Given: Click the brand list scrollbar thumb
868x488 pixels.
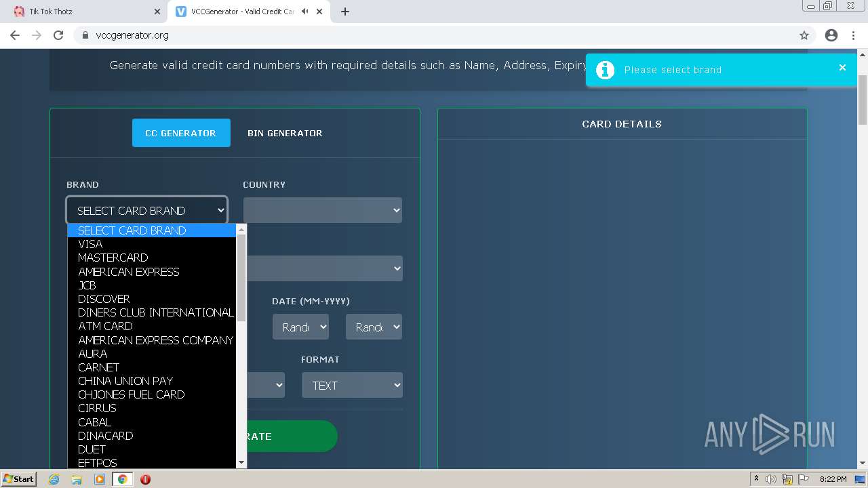Looking at the screenshot, I should click(x=241, y=278).
